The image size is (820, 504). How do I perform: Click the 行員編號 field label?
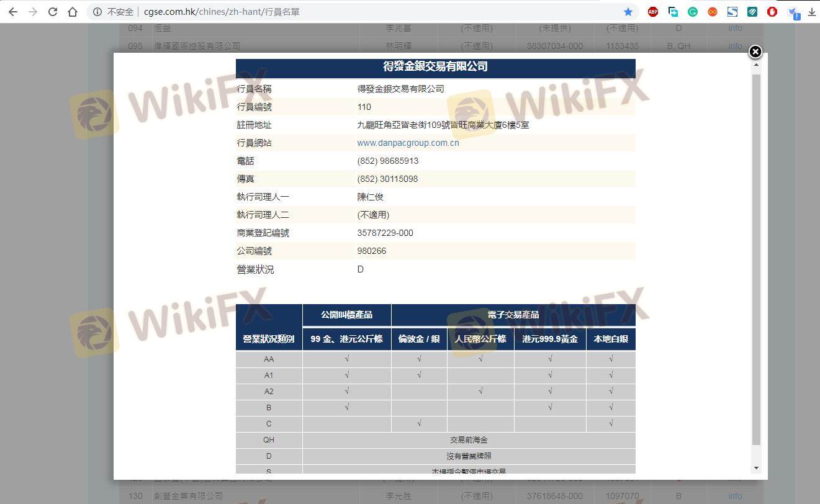(x=254, y=107)
